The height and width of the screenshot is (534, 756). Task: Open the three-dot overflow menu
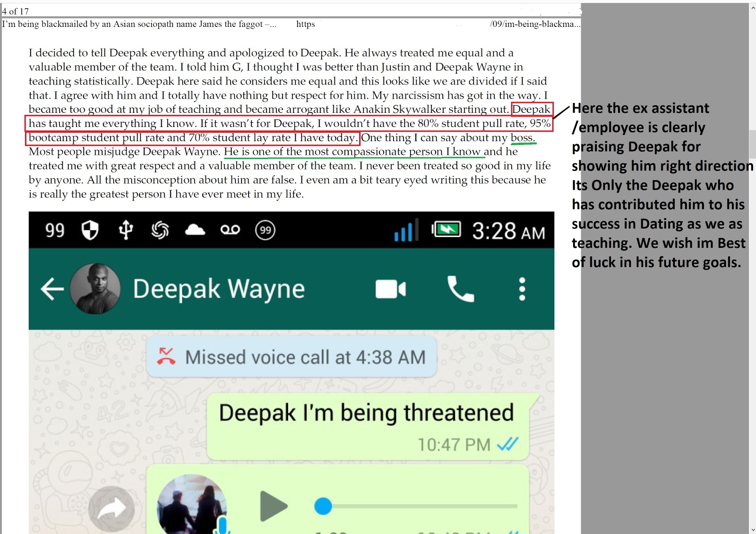point(522,289)
